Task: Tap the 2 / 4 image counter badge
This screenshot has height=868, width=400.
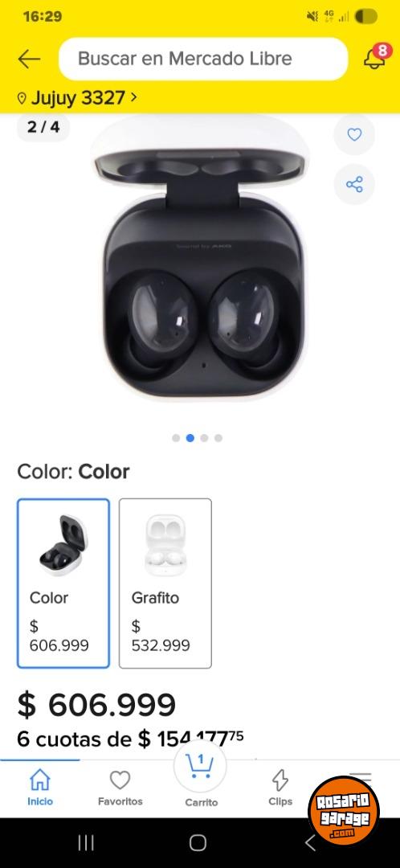Action: (x=43, y=127)
